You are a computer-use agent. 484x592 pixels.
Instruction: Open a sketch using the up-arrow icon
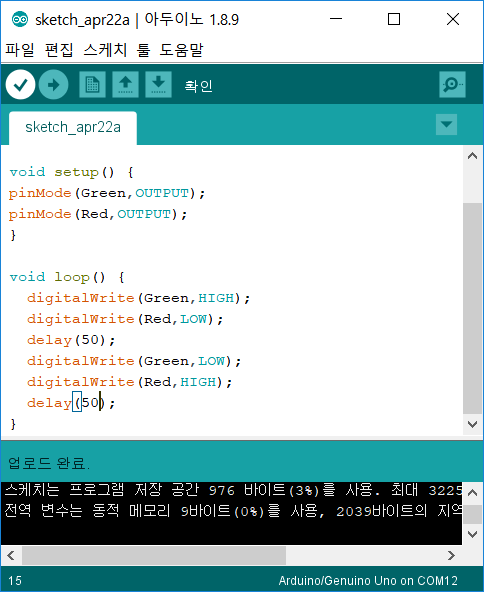pos(125,85)
